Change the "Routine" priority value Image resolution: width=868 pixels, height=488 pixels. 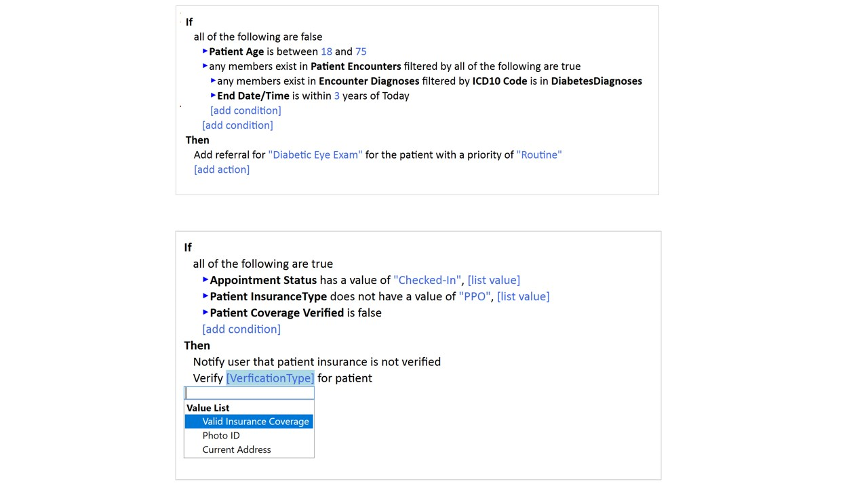point(539,155)
